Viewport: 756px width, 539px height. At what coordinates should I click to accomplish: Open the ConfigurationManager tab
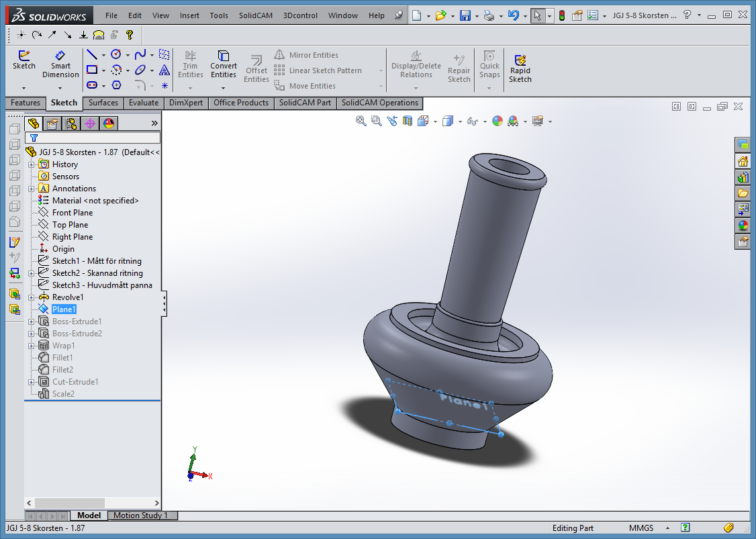pos(71,124)
